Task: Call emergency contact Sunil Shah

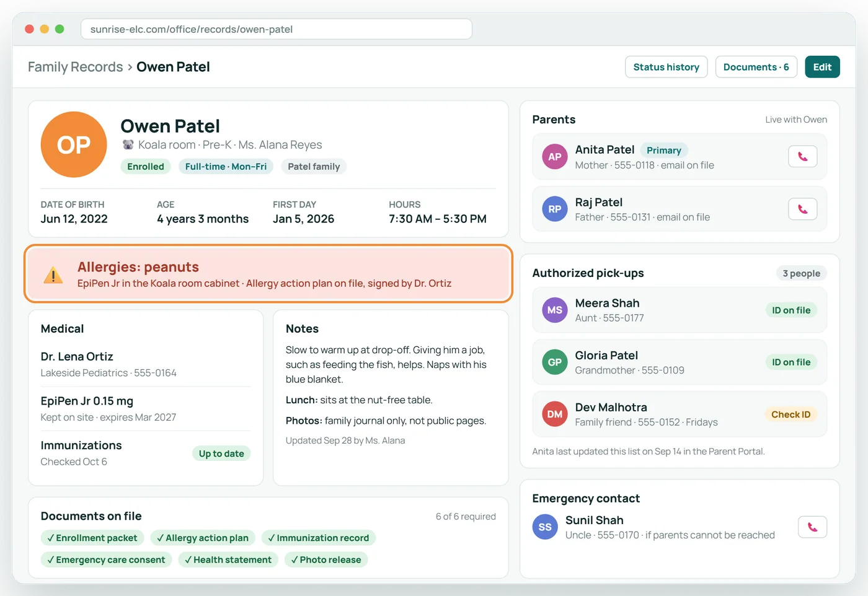Action: tap(812, 527)
